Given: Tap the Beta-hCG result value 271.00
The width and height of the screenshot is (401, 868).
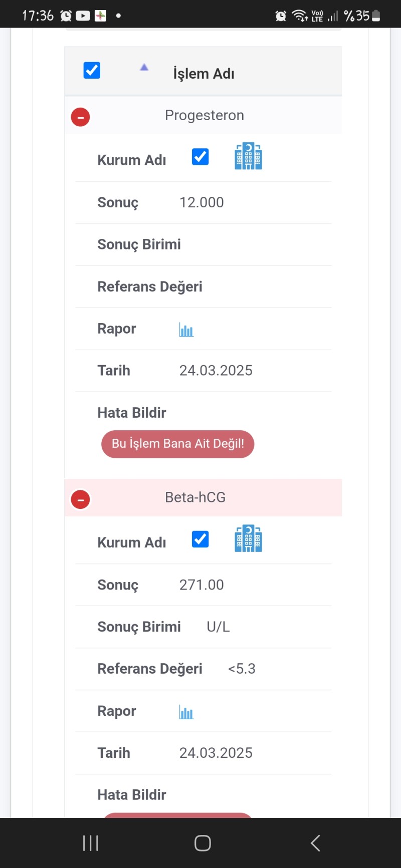Looking at the screenshot, I should pyautogui.click(x=202, y=585).
